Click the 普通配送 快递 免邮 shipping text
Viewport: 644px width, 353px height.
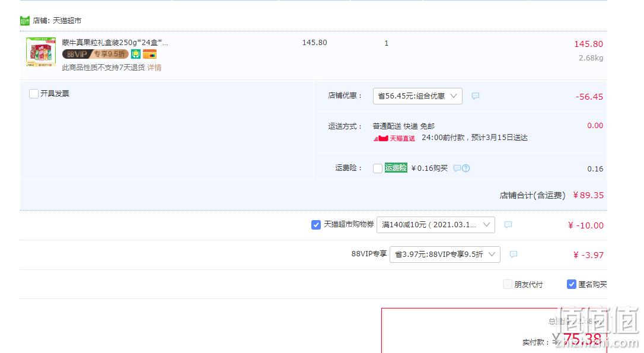pyautogui.click(x=403, y=126)
